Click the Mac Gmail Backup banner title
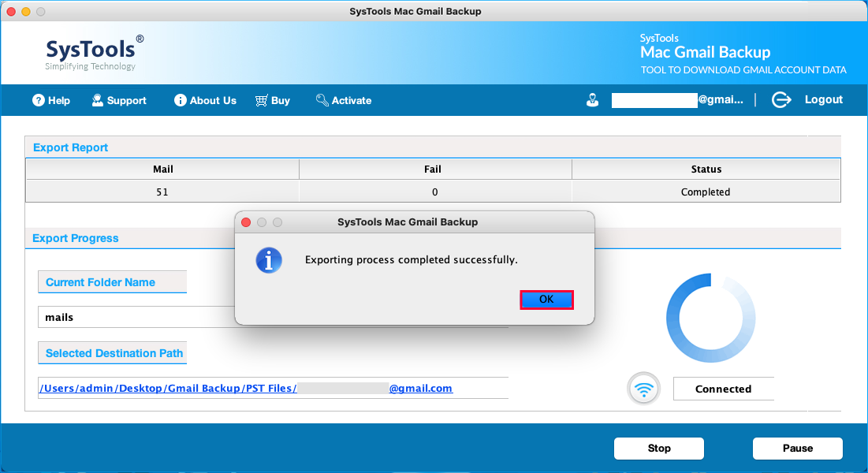 [706, 52]
